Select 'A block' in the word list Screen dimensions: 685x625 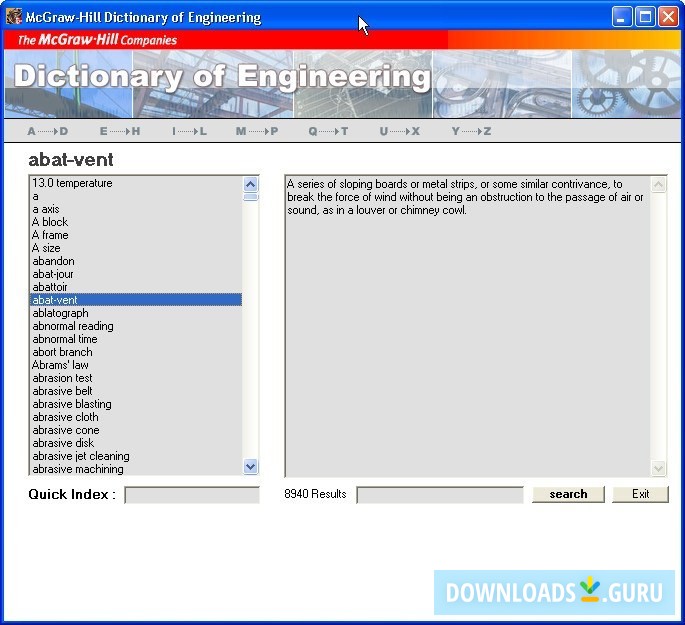(x=136, y=222)
